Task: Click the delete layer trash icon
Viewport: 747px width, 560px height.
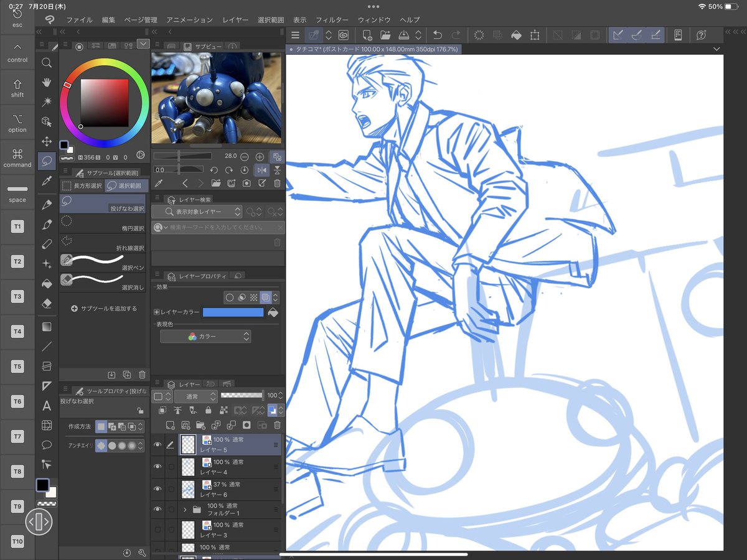Action: point(277,425)
